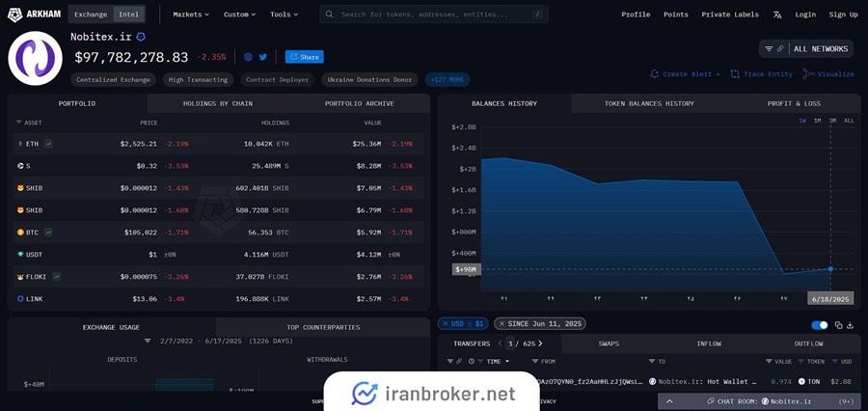Viewport: 868px width, 411px height.
Task: Open the Nobitex Twitter profile icon
Action: click(263, 57)
